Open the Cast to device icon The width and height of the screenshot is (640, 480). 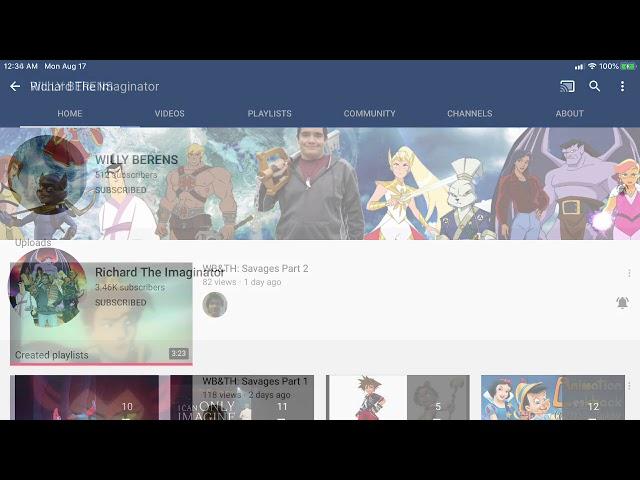[x=567, y=86]
